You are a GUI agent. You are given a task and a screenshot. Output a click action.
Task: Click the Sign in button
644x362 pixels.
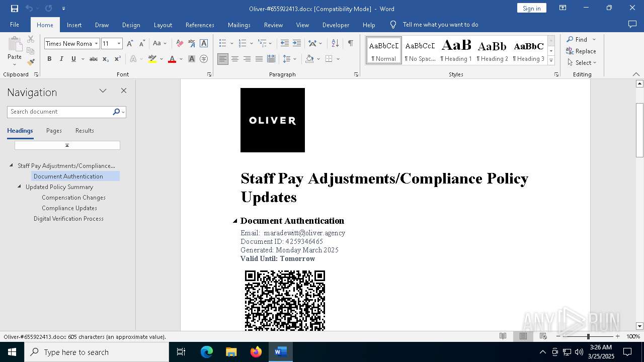(x=531, y=9)
